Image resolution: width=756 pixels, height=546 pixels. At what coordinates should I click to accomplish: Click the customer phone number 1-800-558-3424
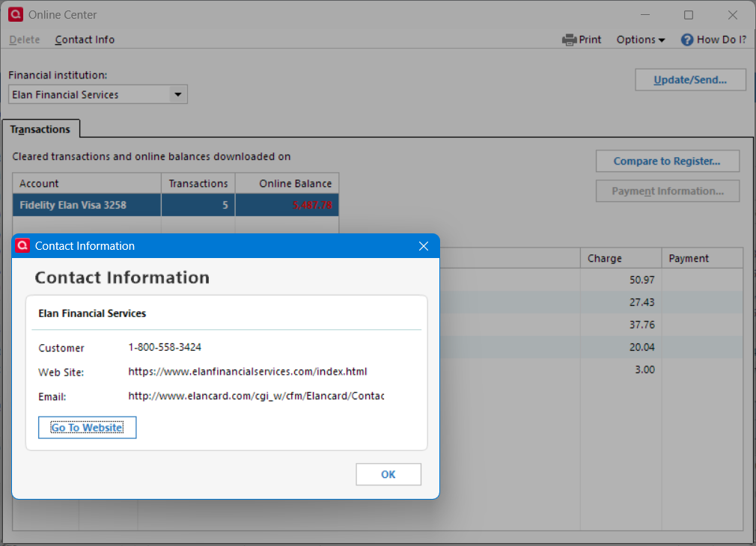[x=165, y=348]
